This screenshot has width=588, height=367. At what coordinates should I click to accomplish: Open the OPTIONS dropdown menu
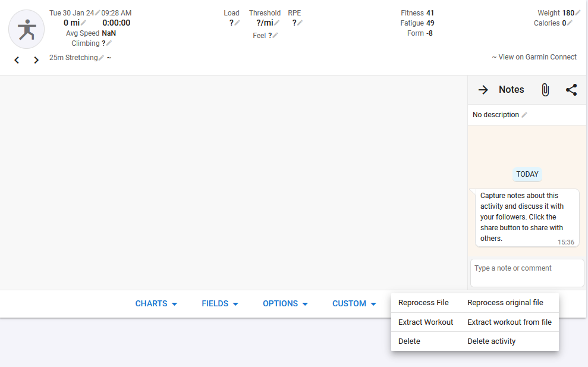coord(285,303)
